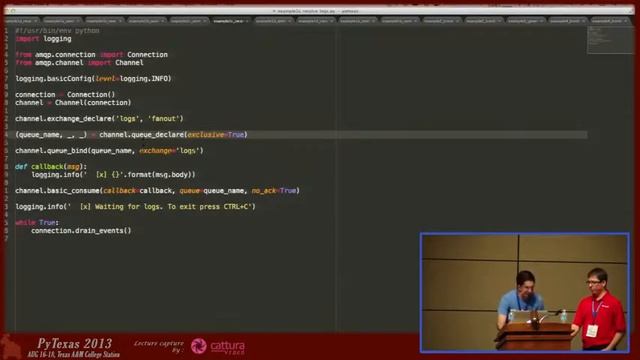
Task: Place cursor on 'from amqp.connection import Connection'
Action: click(91, 55)
